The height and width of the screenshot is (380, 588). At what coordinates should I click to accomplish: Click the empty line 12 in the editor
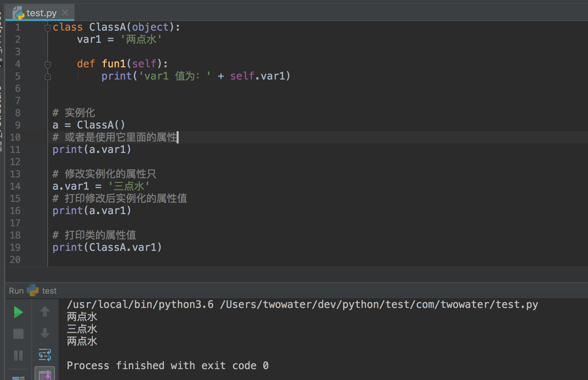point(318,162)
